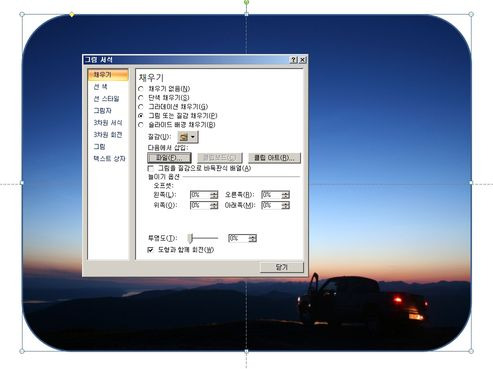Image resolution: width=493 pixels, height=369 pixels.
Task: Toggle the 도형과 함께 회전(W) checkbox
Action: pyautogui.click(x=151, y=250)
